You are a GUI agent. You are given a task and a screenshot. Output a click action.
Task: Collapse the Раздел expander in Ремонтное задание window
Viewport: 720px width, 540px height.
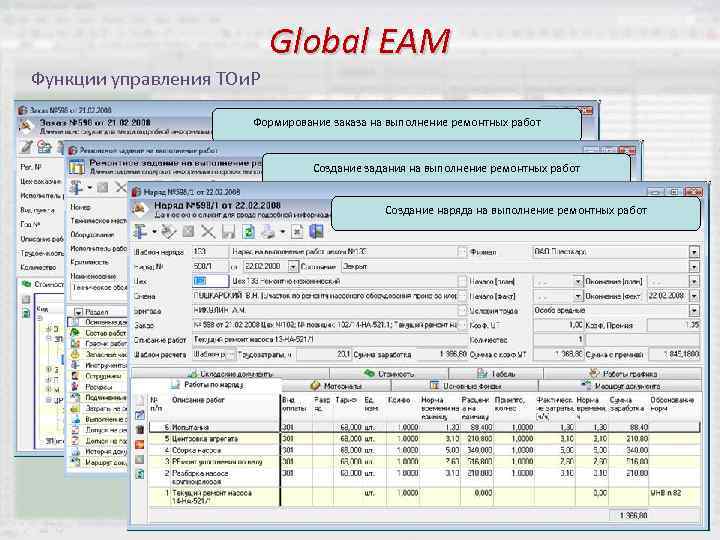click(x=78, y=312)
